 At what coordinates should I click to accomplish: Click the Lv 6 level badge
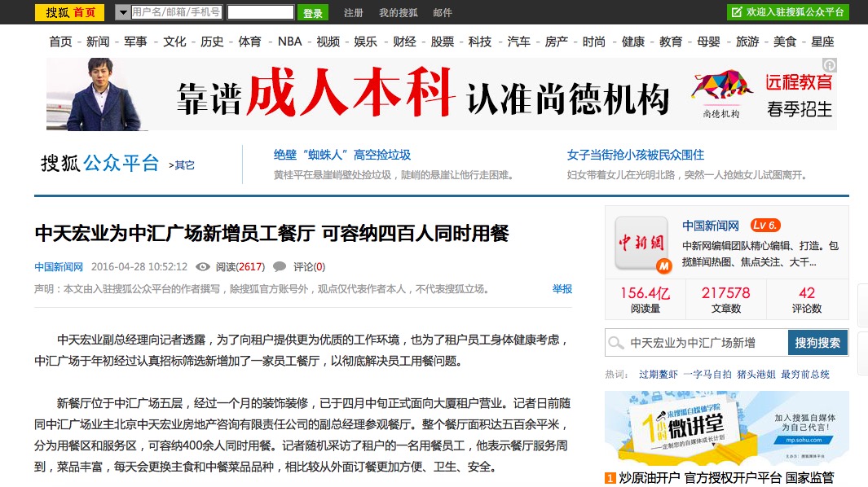(764, 226)
